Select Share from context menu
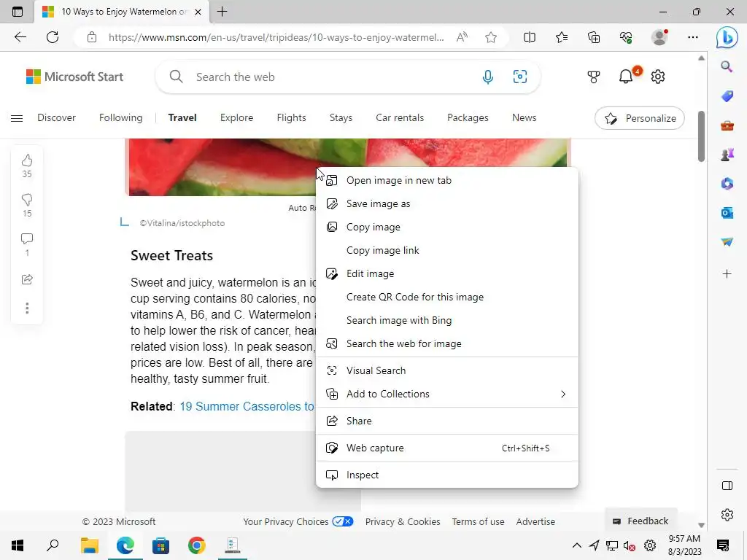The image size is (747, 560). pos(447,421)
